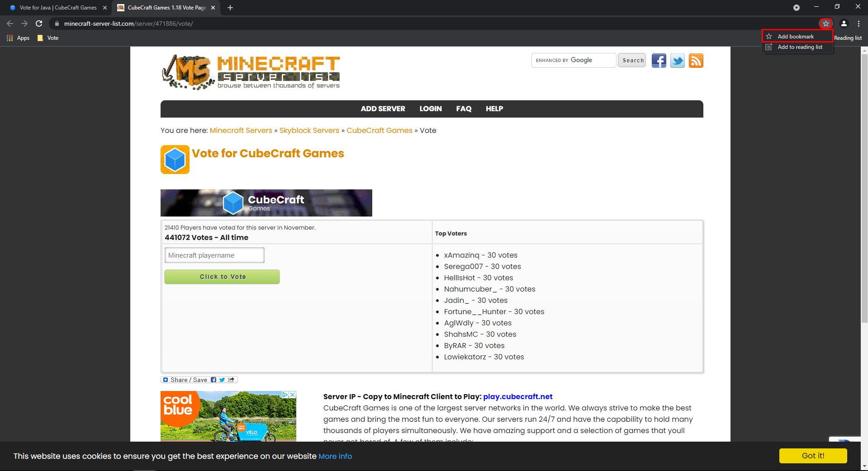Image resolution: width=868 pixels, height=471 pixels.
Task: Open LOGIN in navigation bar
Action: click(431, 109)
